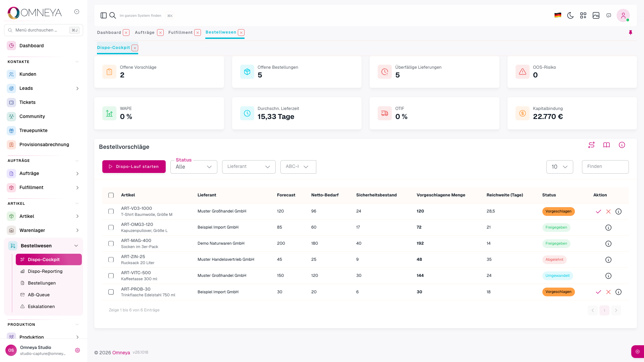The height and width of the screenshot is (362, 644).
Task: Open the settings gear next to Omneya Studio
Action: (x=77, y=350)
